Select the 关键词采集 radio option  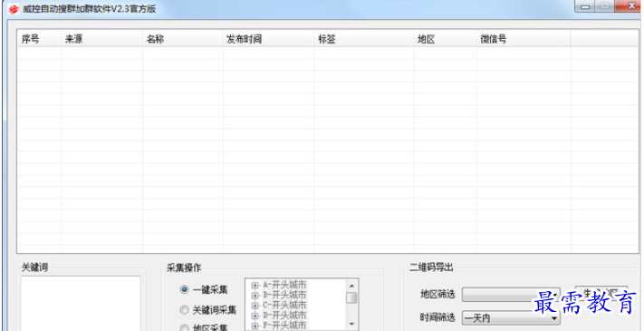coord(185,309)
